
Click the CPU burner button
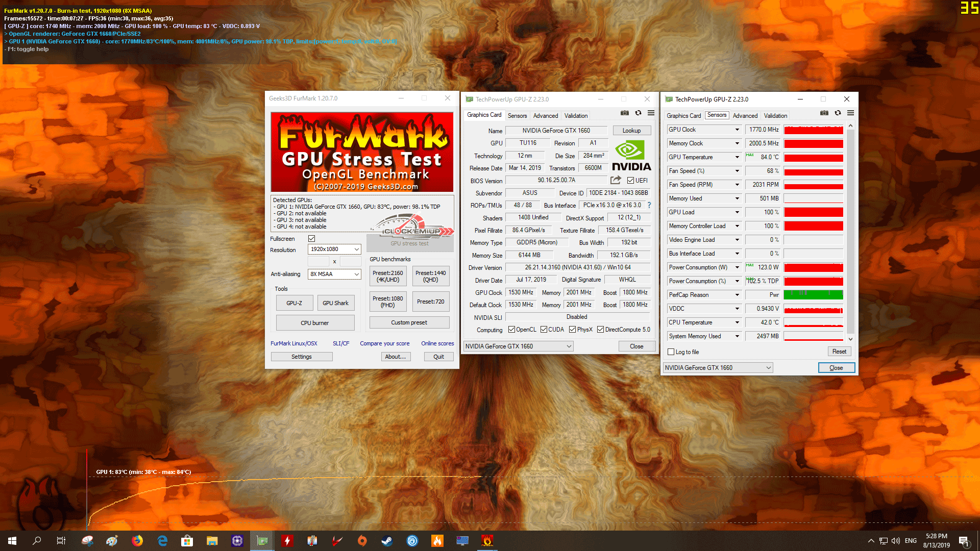pos(315,323)
